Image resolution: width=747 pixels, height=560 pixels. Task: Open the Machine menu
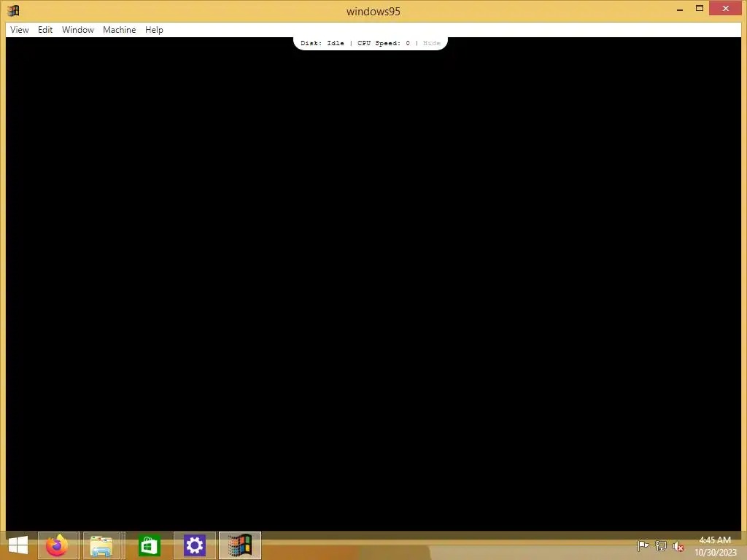click(119, 29)
